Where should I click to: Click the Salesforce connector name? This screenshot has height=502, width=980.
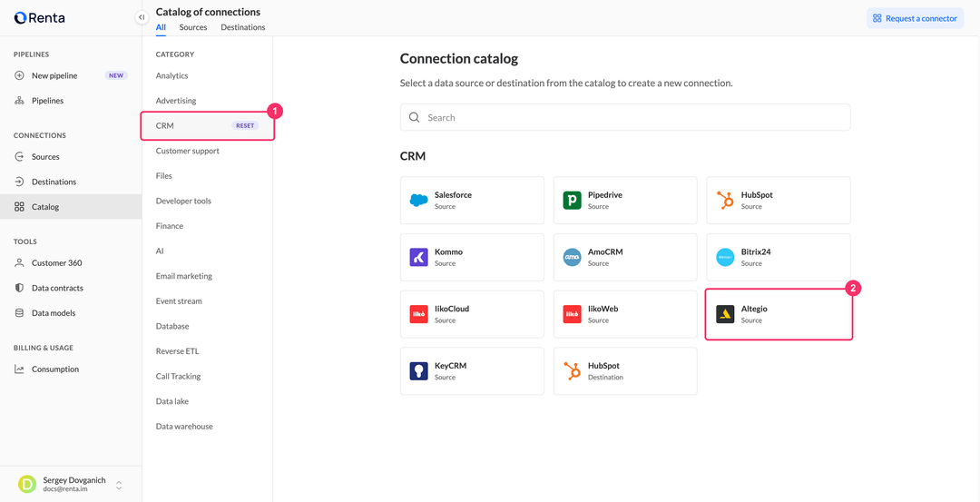[x=453, y=195]
